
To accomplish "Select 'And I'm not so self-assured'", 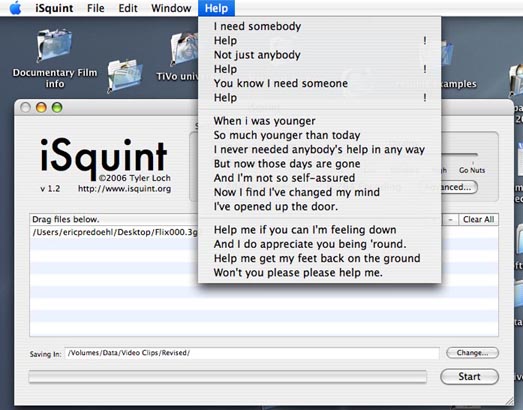I will pos(320,178).
